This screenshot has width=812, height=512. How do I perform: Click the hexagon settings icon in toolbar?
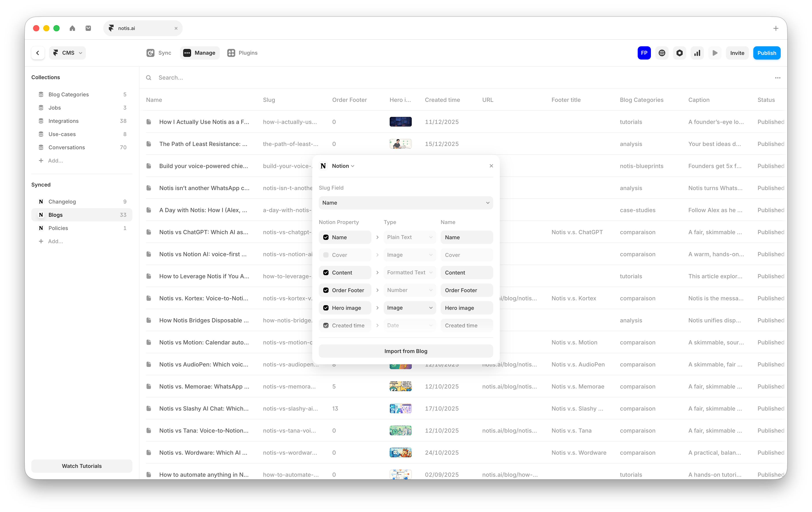coord(679,53)
